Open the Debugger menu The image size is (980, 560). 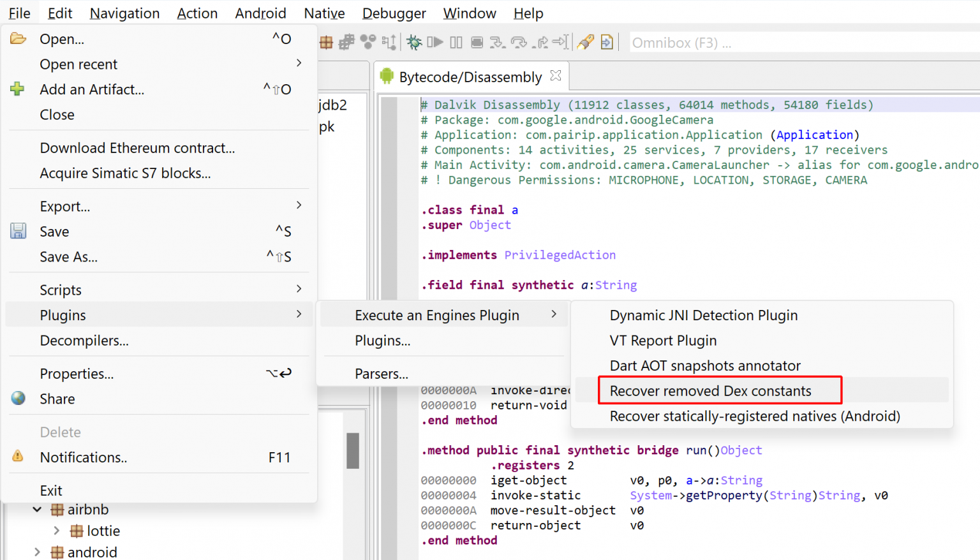[394, 13]
